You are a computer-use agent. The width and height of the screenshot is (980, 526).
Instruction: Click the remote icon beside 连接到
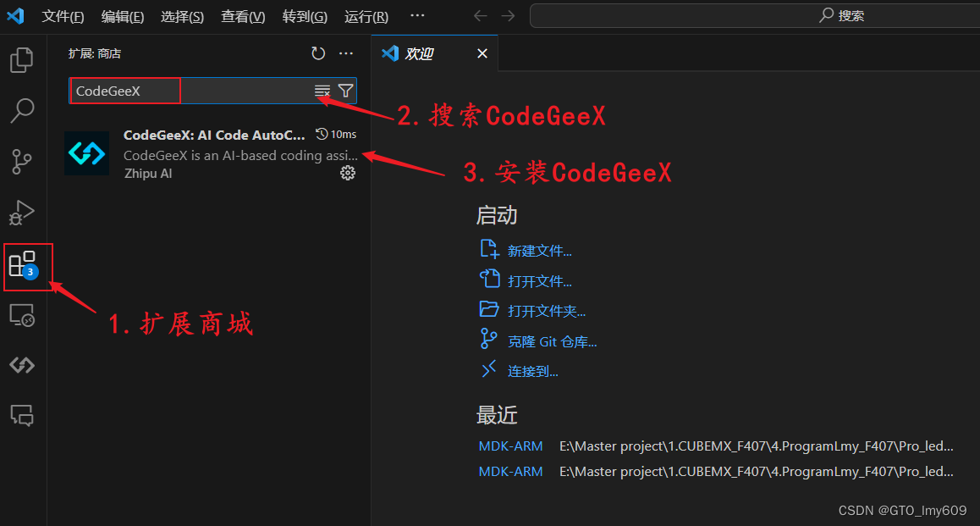(x=489, y=369)
